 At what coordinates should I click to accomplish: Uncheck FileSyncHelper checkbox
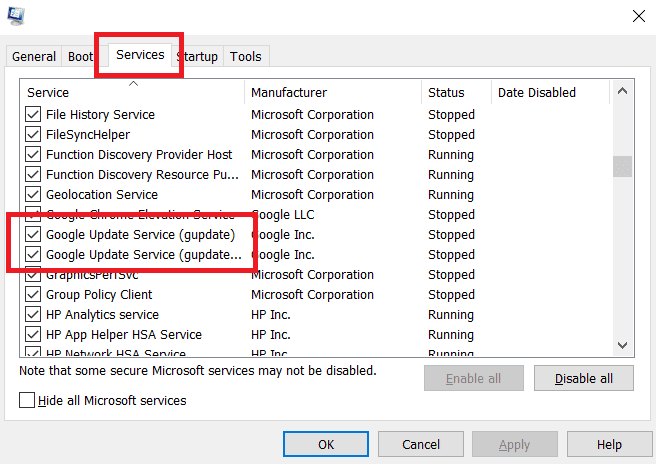[33, 134]
